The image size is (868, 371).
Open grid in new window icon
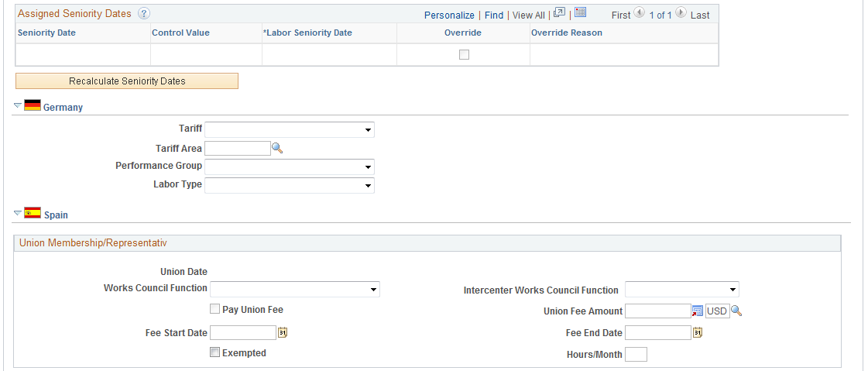pyautogui.click(x=559, y=13)
